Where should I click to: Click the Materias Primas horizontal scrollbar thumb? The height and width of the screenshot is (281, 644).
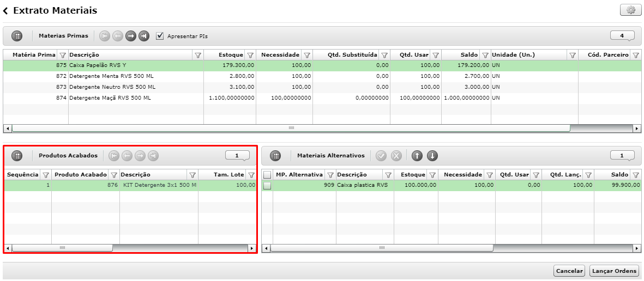[x=291, y=128]
